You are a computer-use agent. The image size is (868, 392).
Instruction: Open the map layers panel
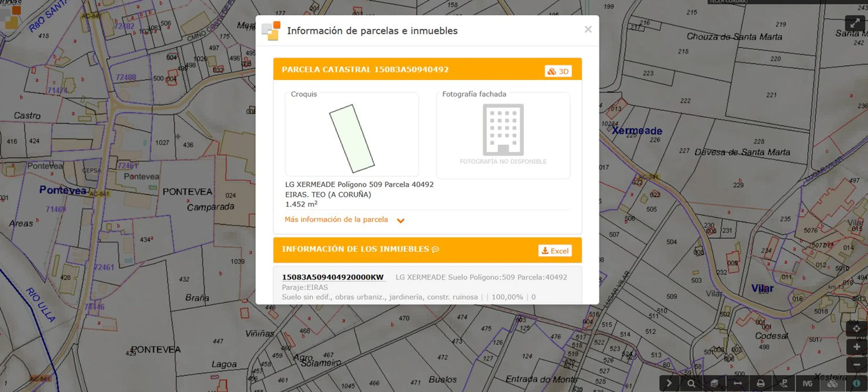(x=714, y=384)
